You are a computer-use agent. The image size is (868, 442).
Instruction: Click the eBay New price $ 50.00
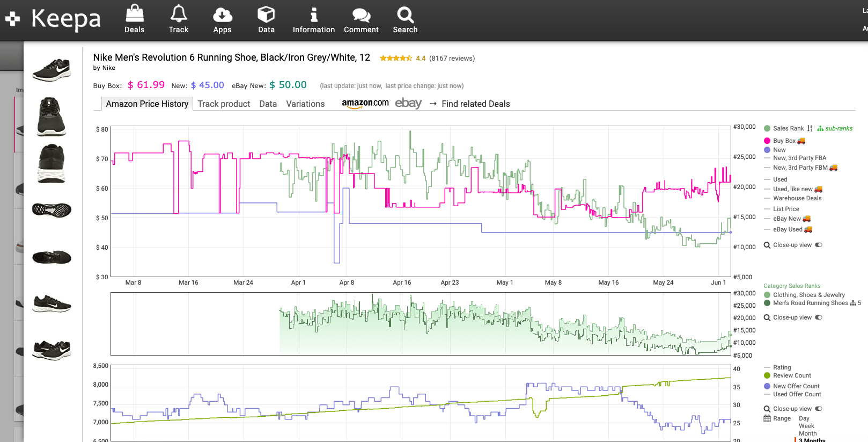coord(288,85)
